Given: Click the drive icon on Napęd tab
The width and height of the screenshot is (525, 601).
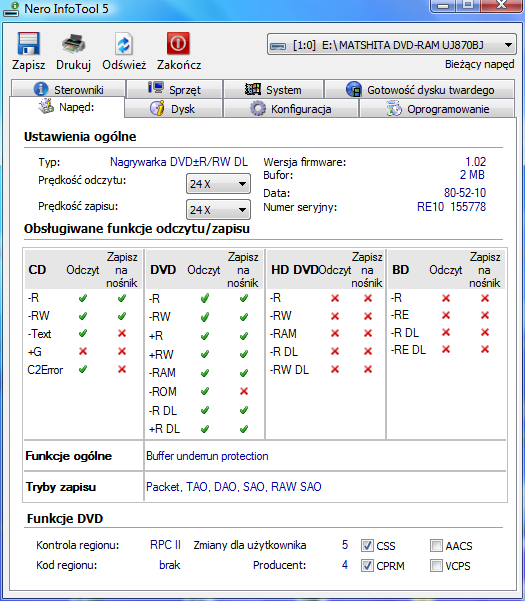Looking at the screenshot, I should (46, 106).
